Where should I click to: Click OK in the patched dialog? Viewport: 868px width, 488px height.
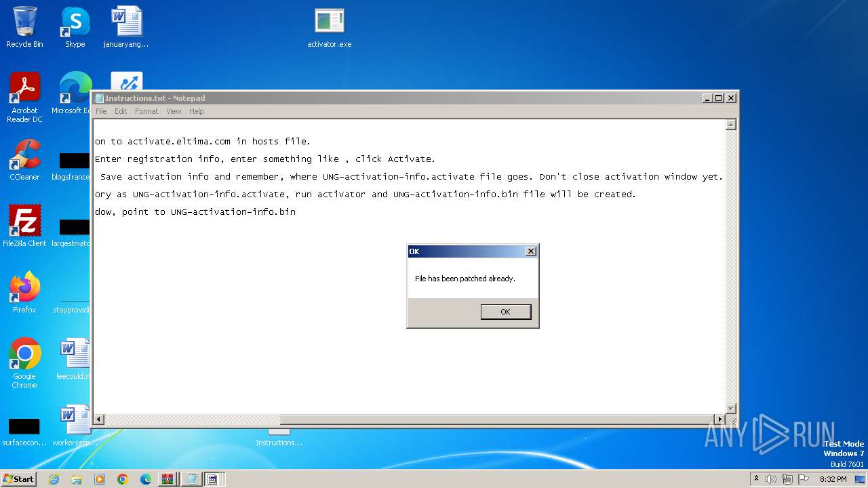pyautogui.click(x=505, y=312)
